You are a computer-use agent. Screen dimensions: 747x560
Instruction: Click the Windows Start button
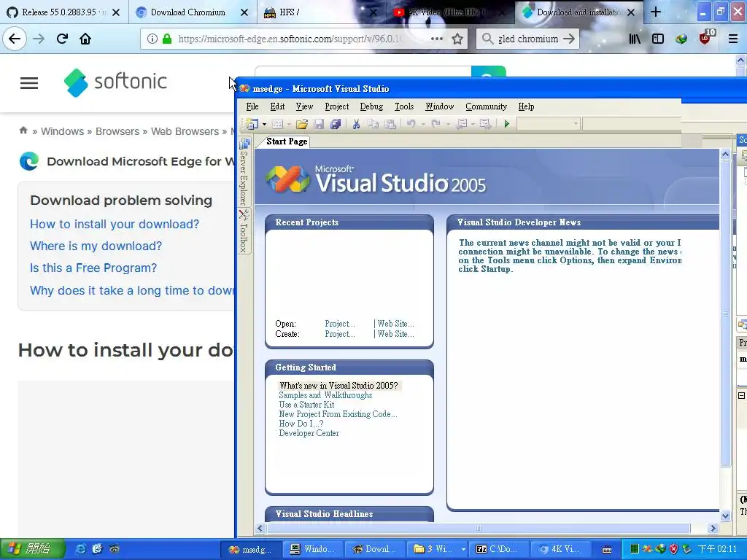tap(32, 549)
